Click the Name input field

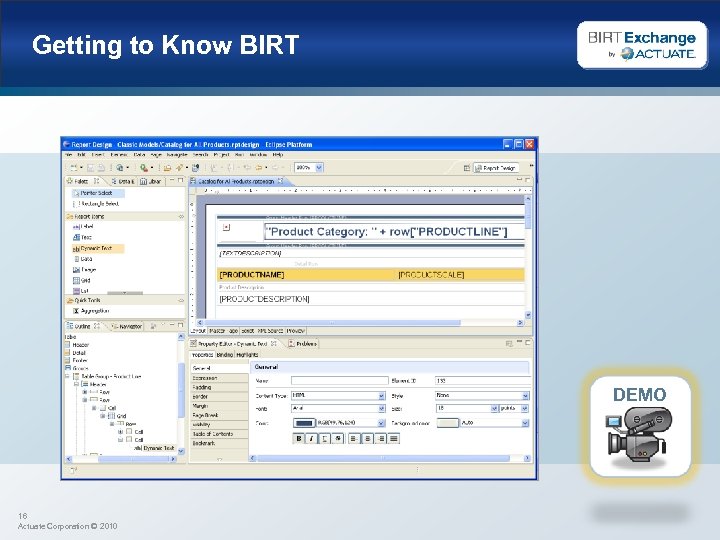(x=340, y=381)
